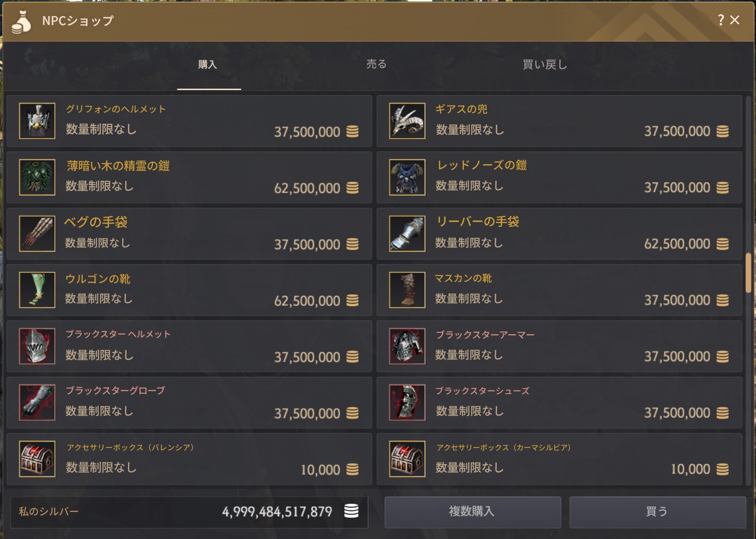Click the 複数購入 button
Screen dimensions: 756x539
coord(473,512)
